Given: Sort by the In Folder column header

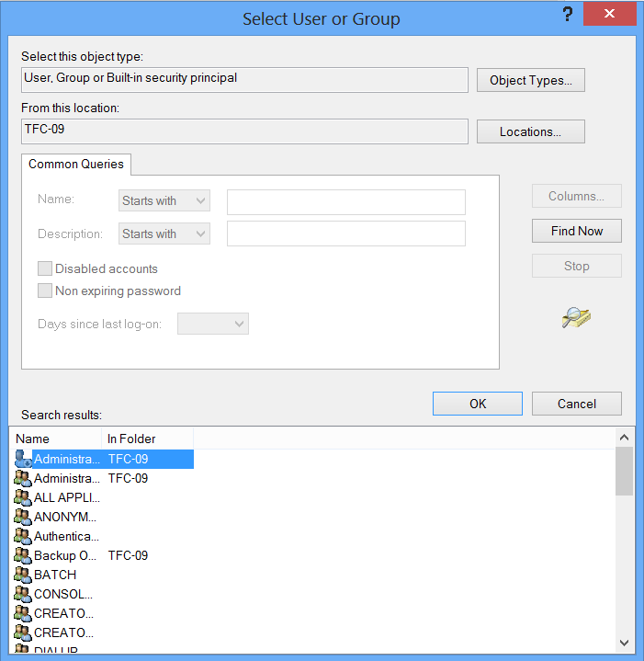Looking at the screenshot, I should pos(147,439).
